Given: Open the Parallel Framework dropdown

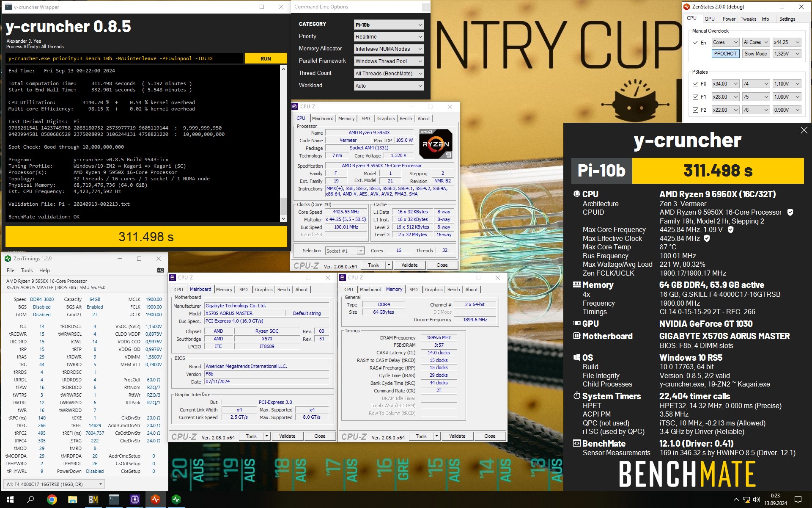Looking at the screenshot, I should point(389,61).
